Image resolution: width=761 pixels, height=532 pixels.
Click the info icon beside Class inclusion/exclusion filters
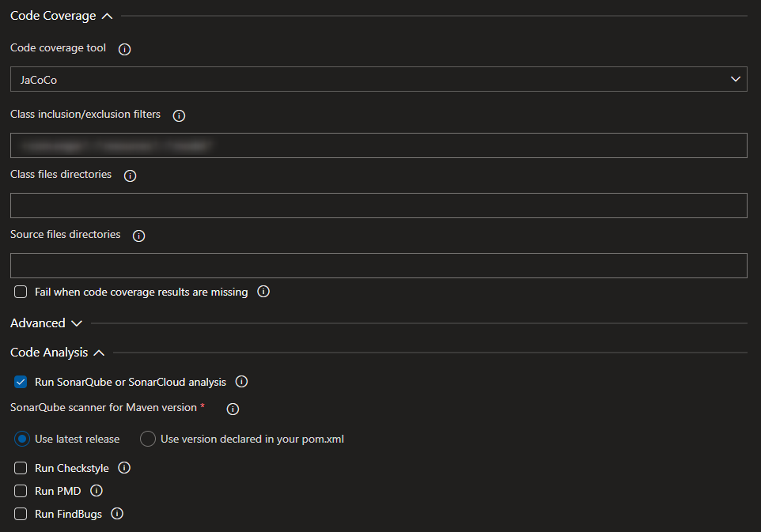pos(179,115)
